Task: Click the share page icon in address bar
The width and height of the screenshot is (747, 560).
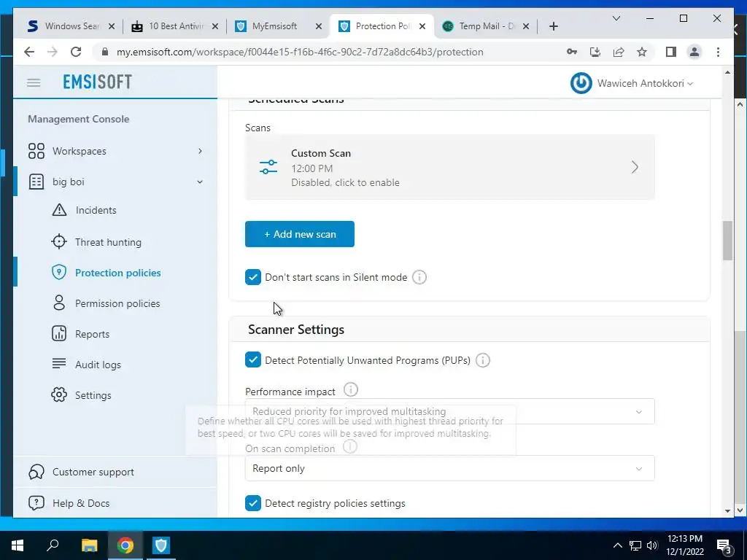Action: click(619, 52)
